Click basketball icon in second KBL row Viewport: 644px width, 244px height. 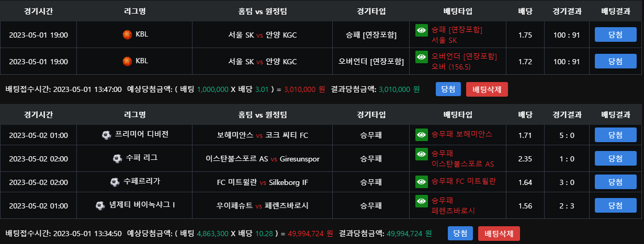coord(127,61)
